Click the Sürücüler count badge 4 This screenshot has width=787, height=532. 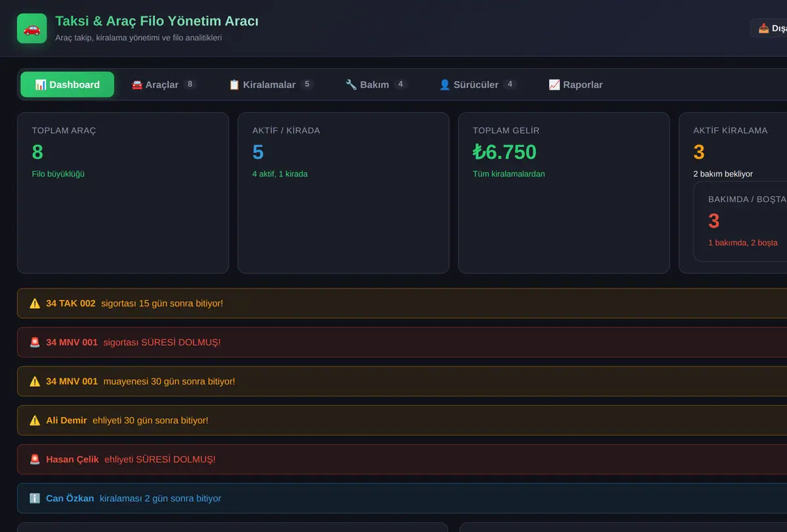click(x=510, y=84)
